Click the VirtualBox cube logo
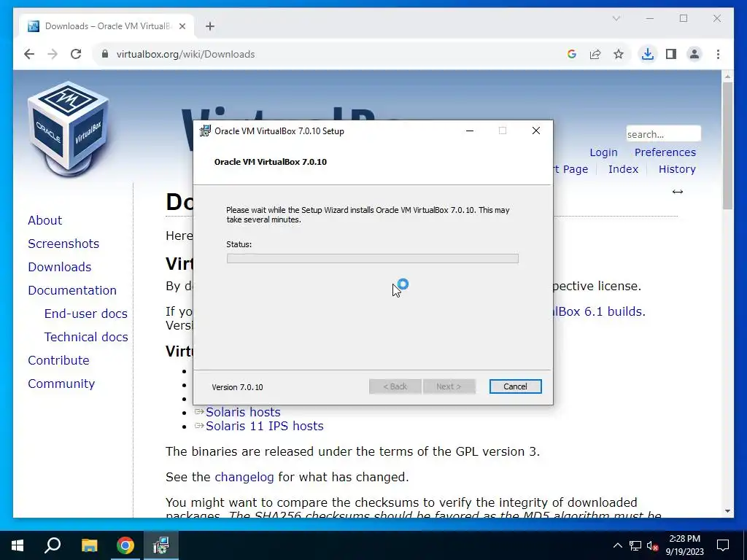This screenshot has height=560, width=747. pyautogui.click(x=68, y=128)
